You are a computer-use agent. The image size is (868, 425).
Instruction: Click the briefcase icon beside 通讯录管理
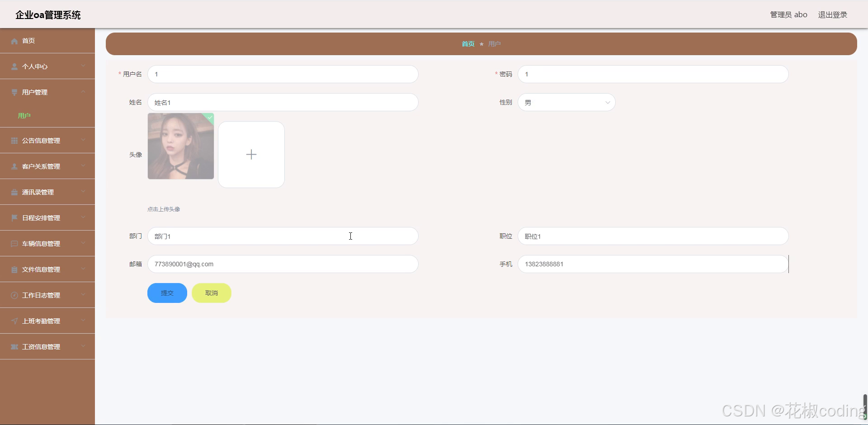(x=14, y=193)
